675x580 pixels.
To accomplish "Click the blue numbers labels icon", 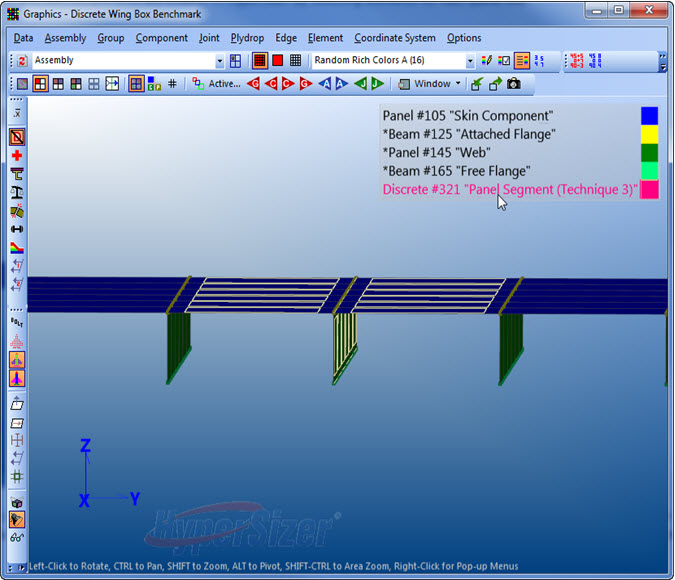I will tap(539, 60).
